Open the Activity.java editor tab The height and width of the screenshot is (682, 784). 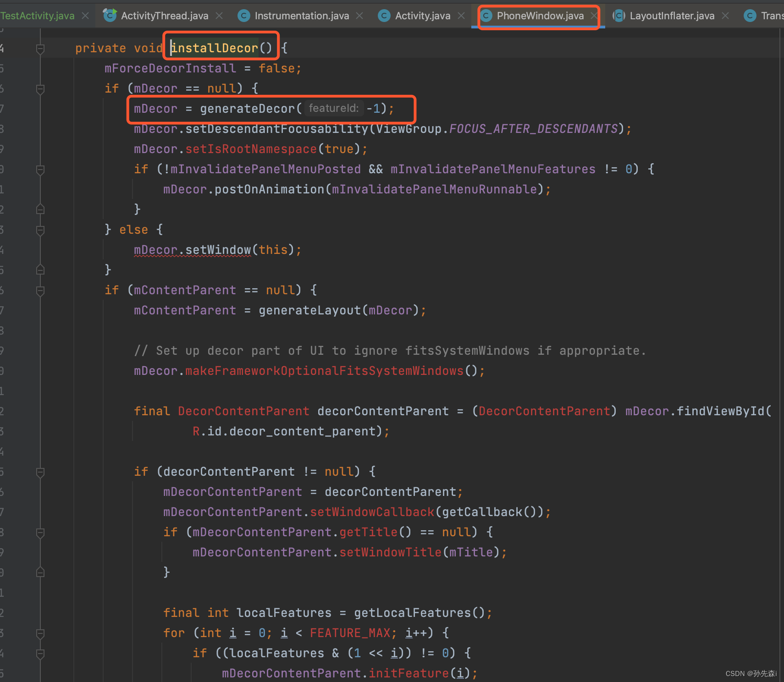[x=422, y=16]
